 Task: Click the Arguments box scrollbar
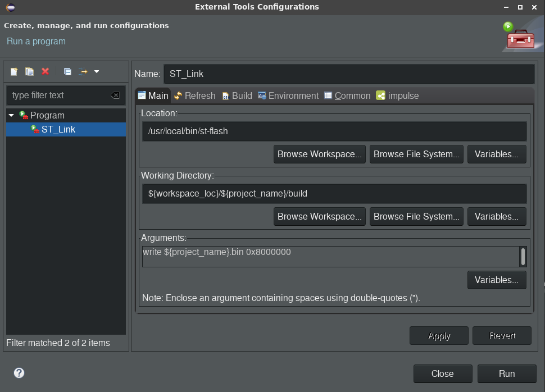click(523, 257)
